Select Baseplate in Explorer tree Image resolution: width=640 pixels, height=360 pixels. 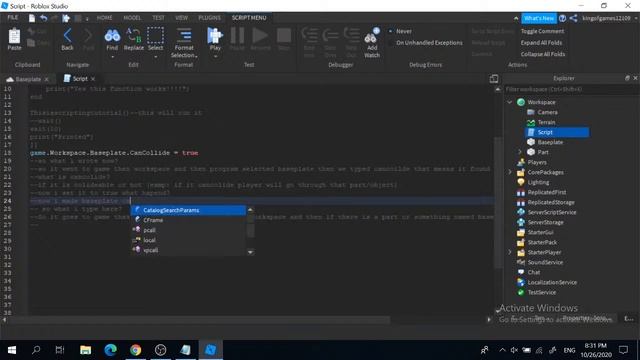pos(550,142)
